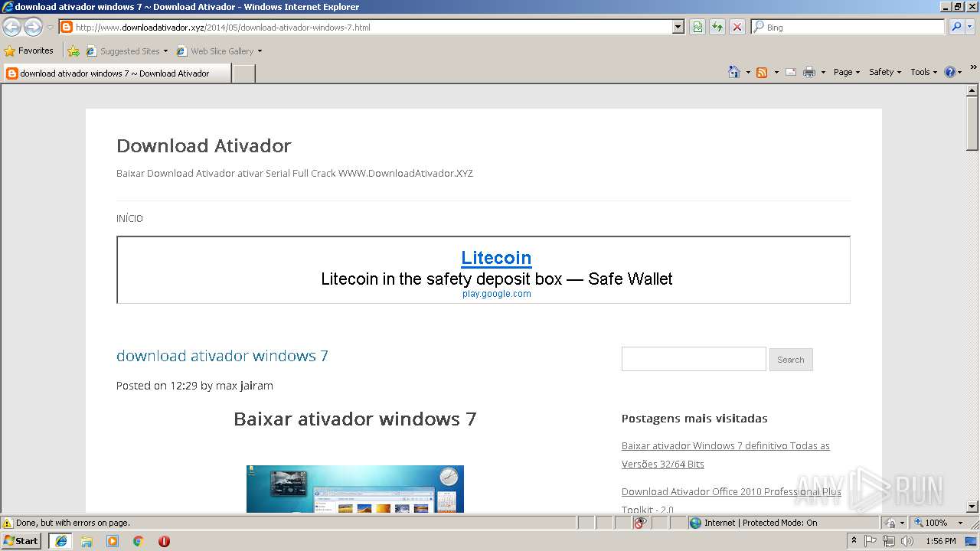Open 'Baixar ativador Windows 7 definitivo' link
This screenshot has height=551, width=980.
coord(725,455)
